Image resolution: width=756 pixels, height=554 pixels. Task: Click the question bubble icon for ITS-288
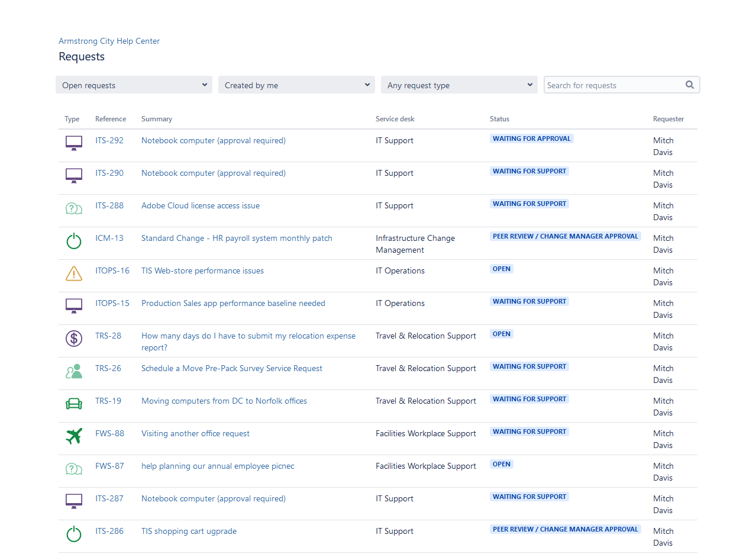[73, 208]
